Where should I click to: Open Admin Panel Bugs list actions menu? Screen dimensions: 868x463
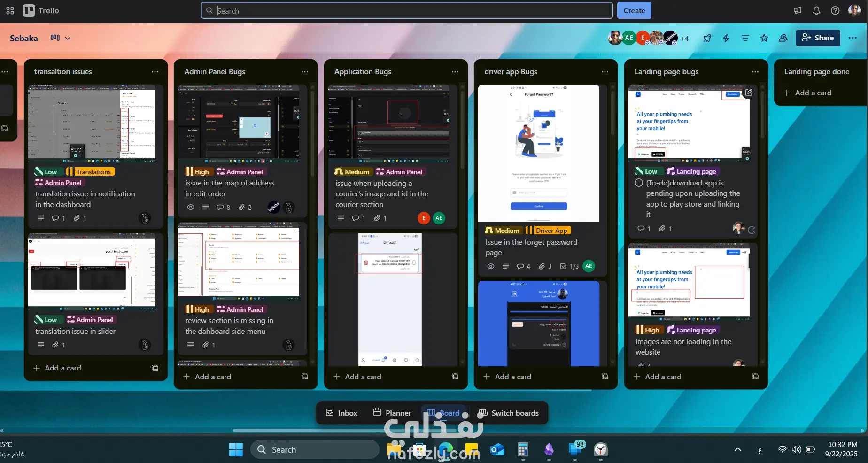point(305,72)
